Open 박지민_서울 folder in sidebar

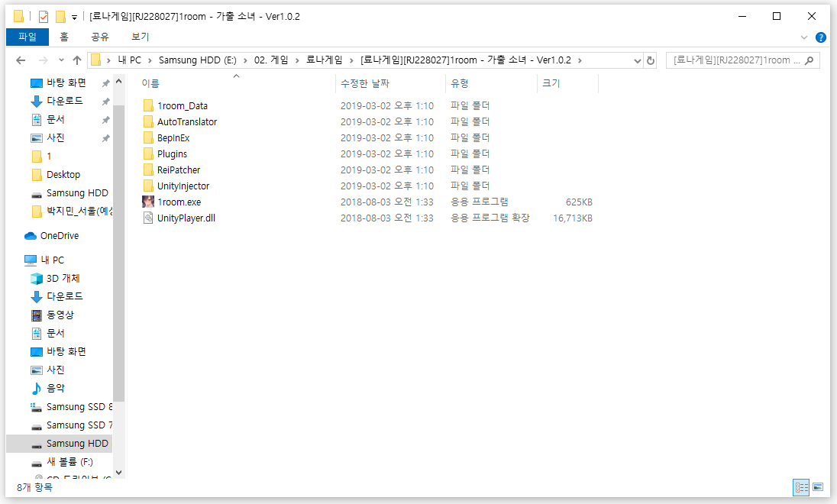[72, 212]
